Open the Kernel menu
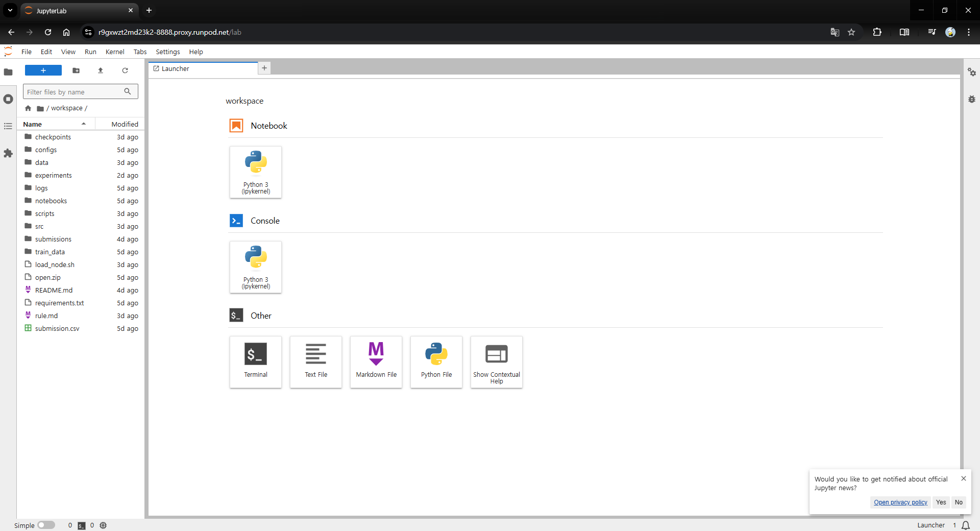Screen dimensions: 980x531 click(x=115, y=52)
